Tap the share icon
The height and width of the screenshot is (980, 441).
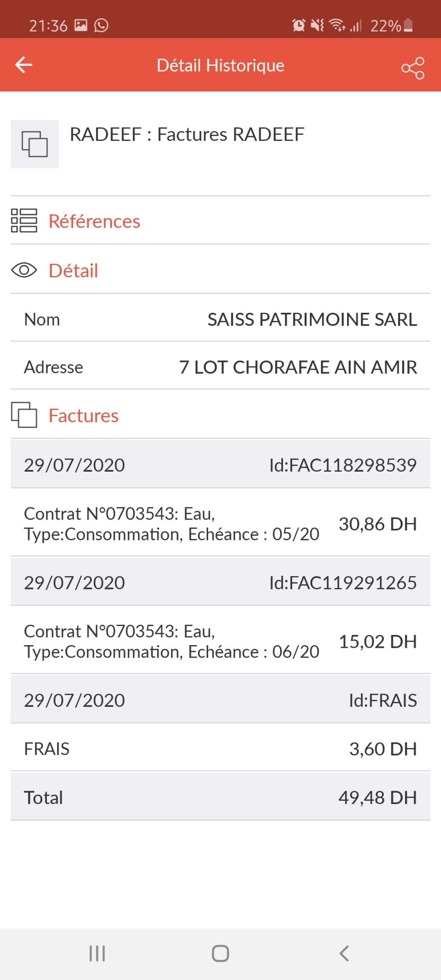[412, 68]
